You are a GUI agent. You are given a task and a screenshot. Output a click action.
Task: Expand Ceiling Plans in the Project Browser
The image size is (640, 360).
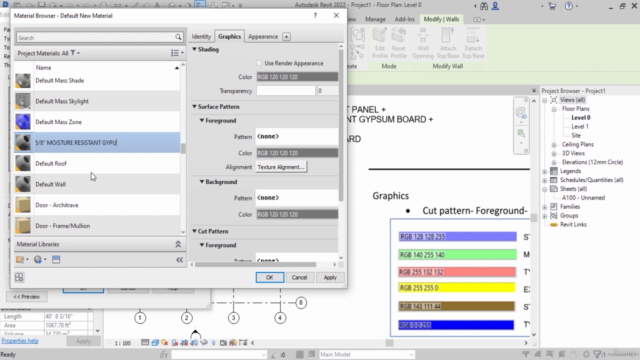pyautogui.click(x=554, y=144)
